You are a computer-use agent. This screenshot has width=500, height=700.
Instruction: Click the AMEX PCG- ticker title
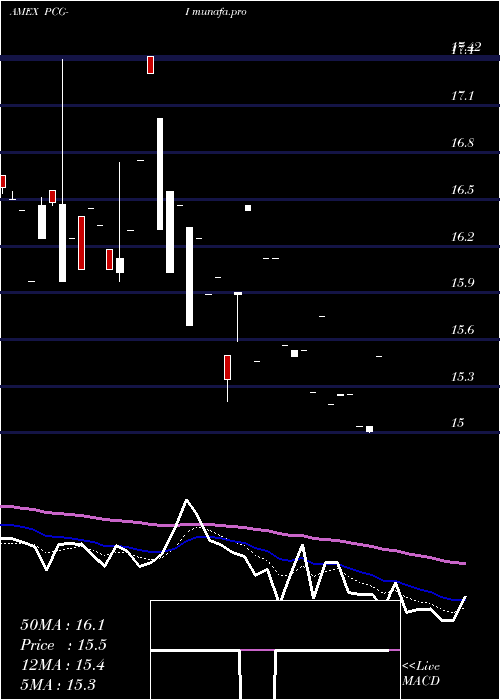pyautogui.click(x=39, y=12)
